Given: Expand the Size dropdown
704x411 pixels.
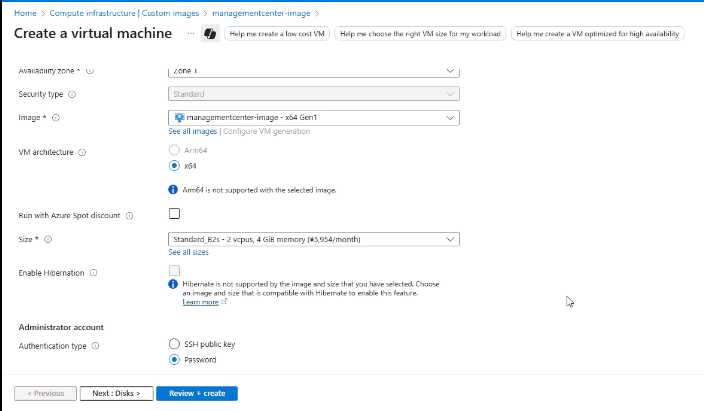Looking at the screenshot, I should [x=314, y=239].
